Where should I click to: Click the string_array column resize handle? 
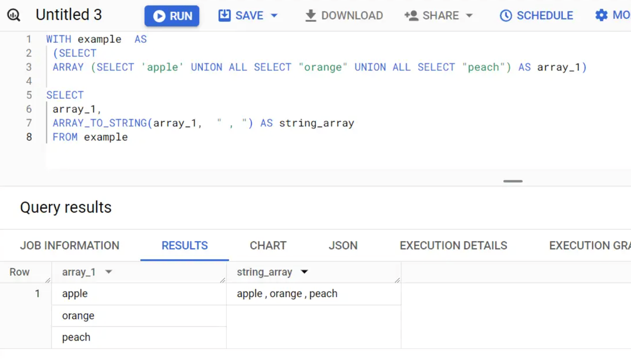coord(397,280)
